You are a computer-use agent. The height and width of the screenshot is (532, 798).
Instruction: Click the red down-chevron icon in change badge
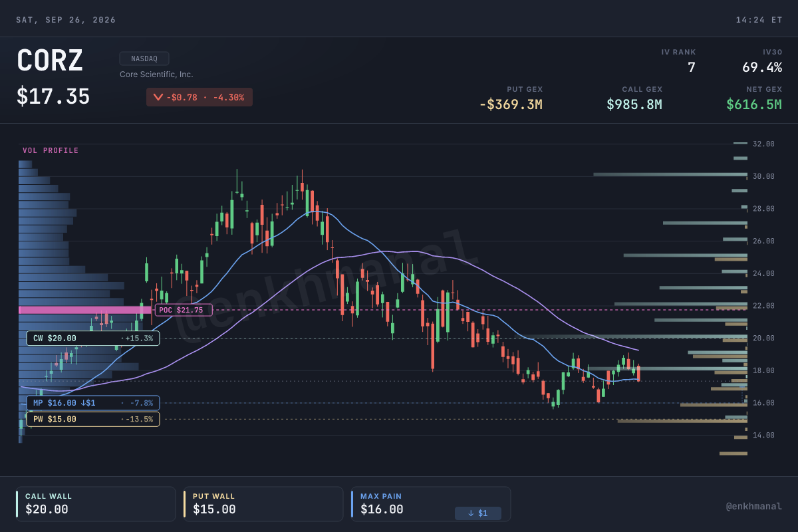pyautogui.click(x=158, y=97)
